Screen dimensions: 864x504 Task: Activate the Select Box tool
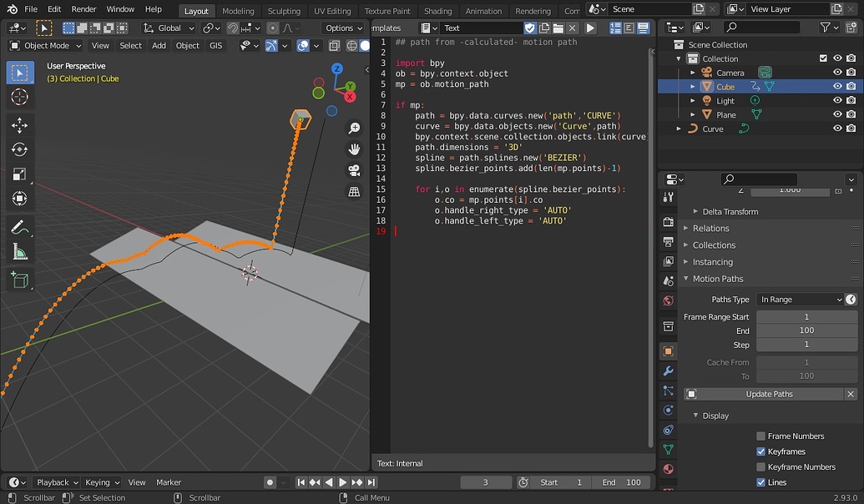[x=20, y=73]
